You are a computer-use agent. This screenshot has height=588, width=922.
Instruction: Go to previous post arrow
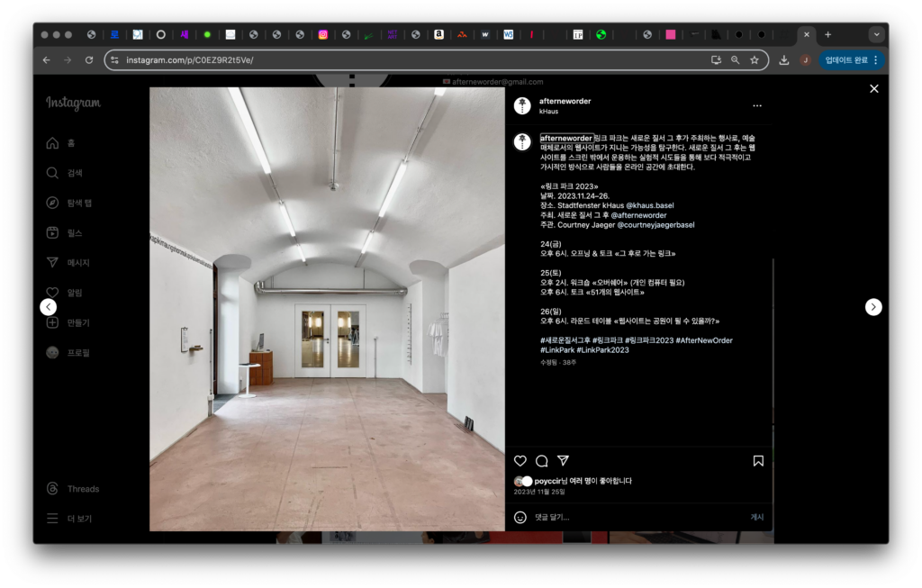coord(49,307)
